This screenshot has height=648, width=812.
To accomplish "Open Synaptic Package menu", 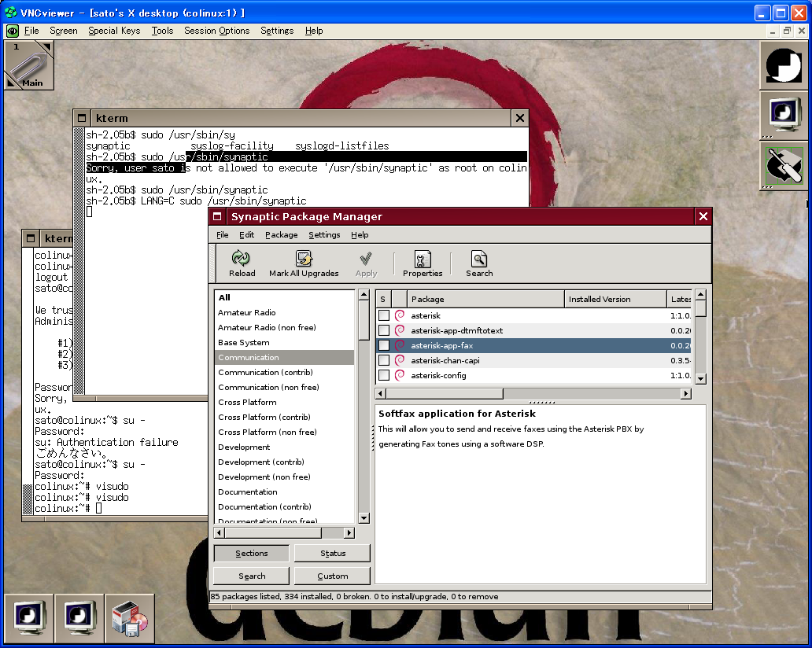I will tap(281, 235).
